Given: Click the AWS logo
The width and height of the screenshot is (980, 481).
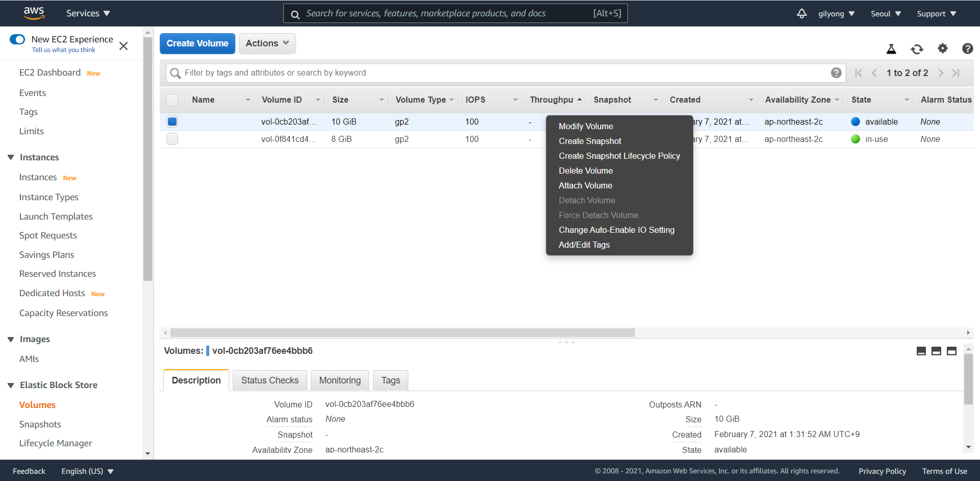Looking at the screenshot, I should point(34,13).
